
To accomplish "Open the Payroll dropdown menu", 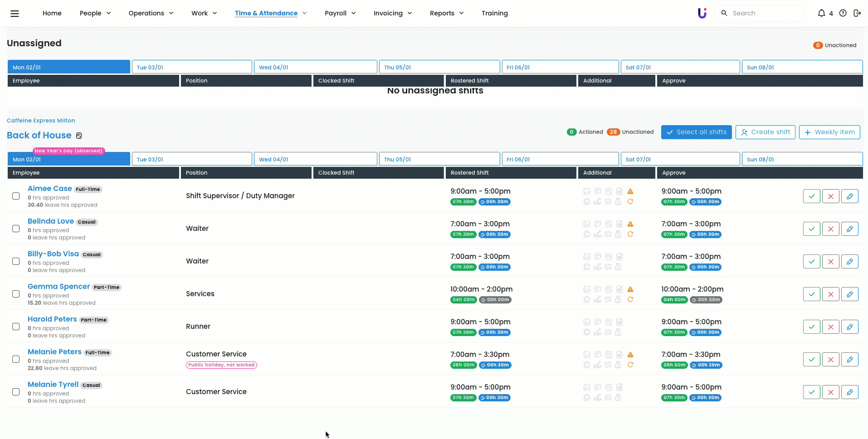I will coord(340,13).
